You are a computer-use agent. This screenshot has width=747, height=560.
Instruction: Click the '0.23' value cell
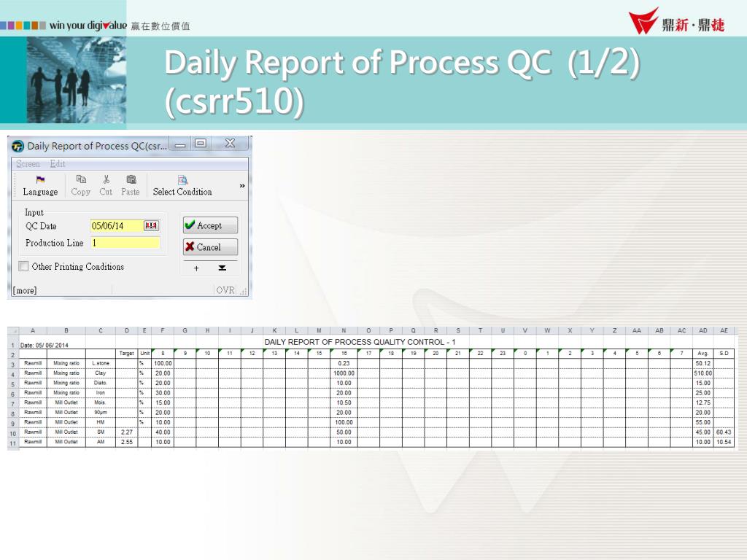coord(344,363)
